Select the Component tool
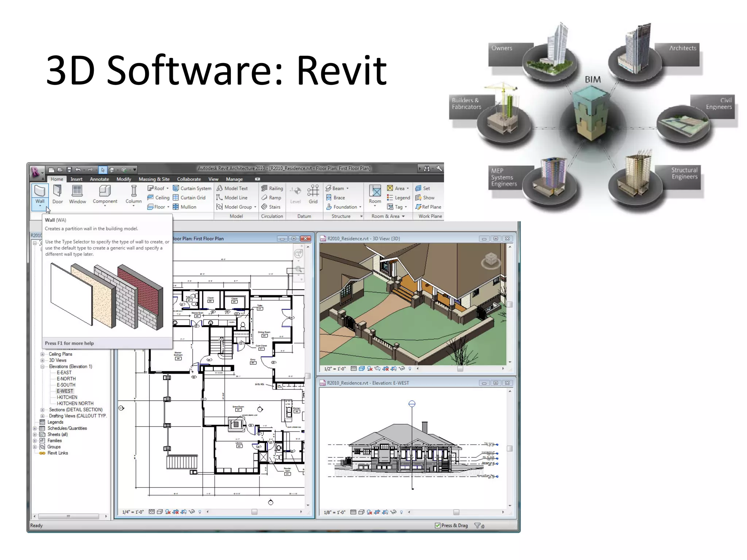Viewport: 747px width, 560px height. pos(105,195)
